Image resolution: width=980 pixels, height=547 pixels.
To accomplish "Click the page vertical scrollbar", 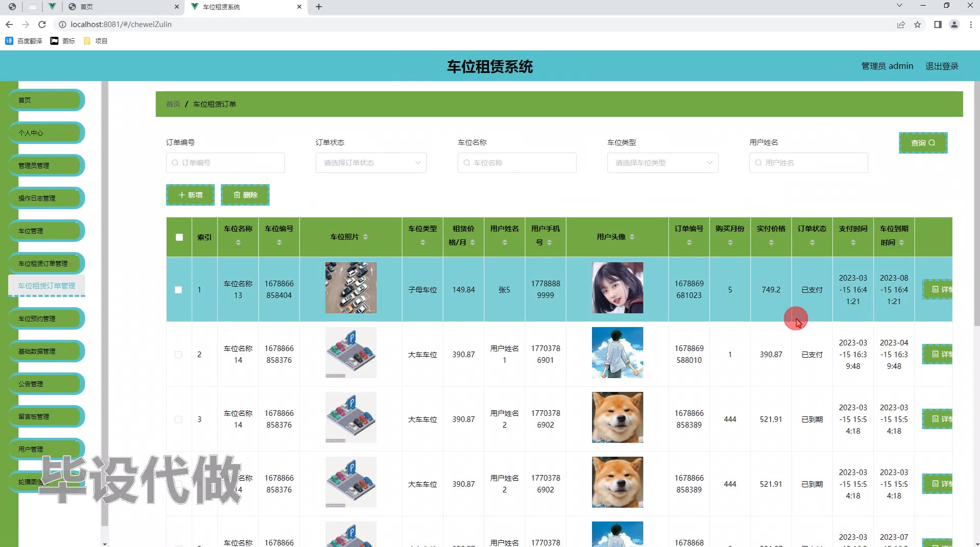I will 976,203.
